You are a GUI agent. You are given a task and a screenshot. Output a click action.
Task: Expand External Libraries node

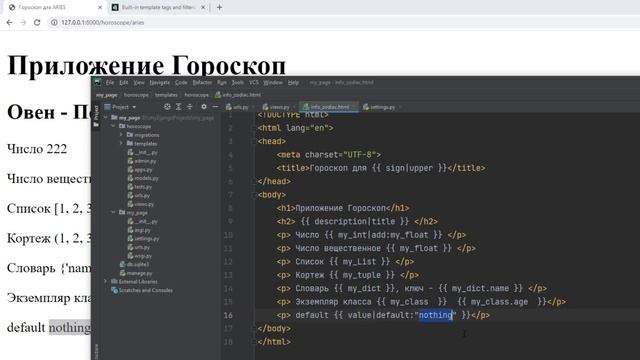pos(106,282)
